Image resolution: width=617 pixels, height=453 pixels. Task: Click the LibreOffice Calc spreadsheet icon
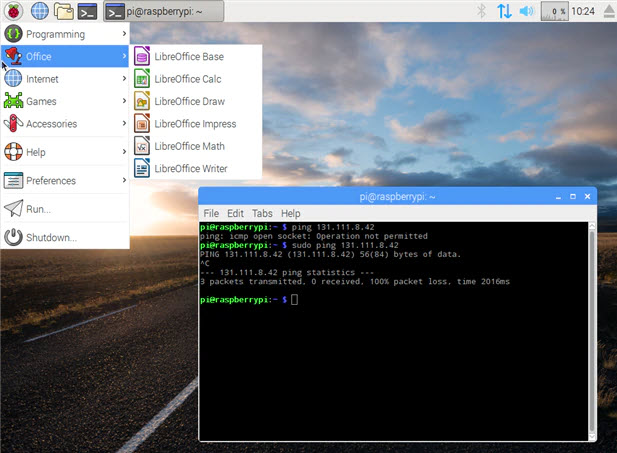click(142, 78)
